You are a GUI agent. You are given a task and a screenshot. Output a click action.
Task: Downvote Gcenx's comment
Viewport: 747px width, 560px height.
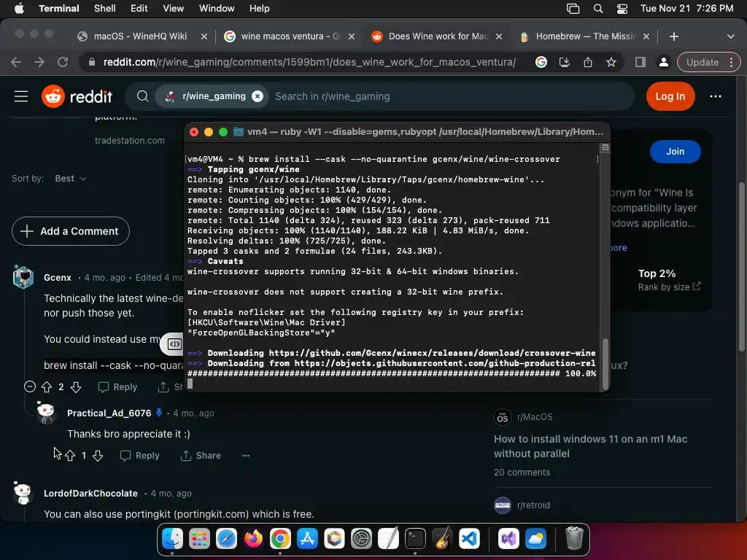(76, 387)
